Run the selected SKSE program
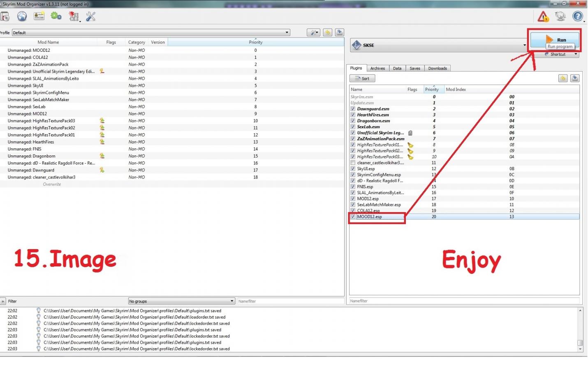This screenshot has height=370, width=588. click(555, 39)
